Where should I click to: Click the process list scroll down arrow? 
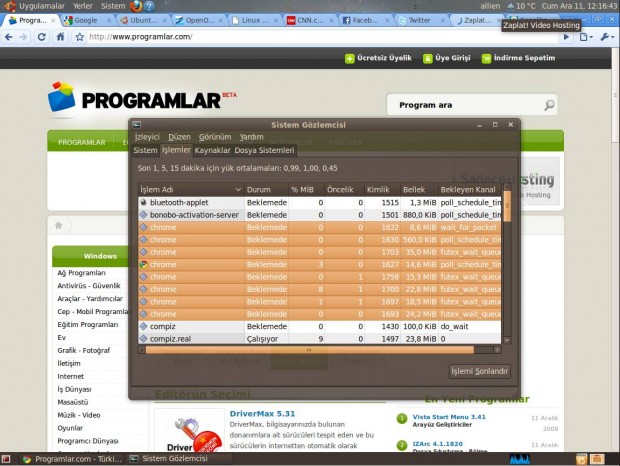[x=507, y=340]
